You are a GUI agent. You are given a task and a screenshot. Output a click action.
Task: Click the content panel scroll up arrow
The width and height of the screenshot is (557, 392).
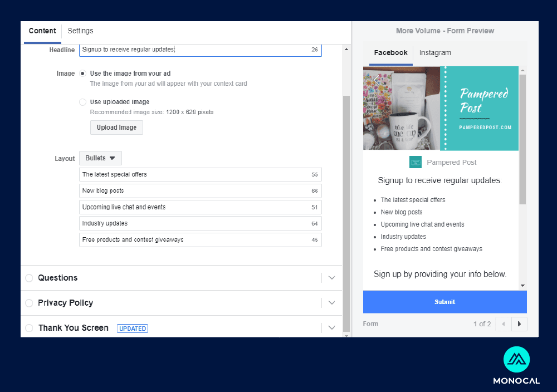pos(346,50)
